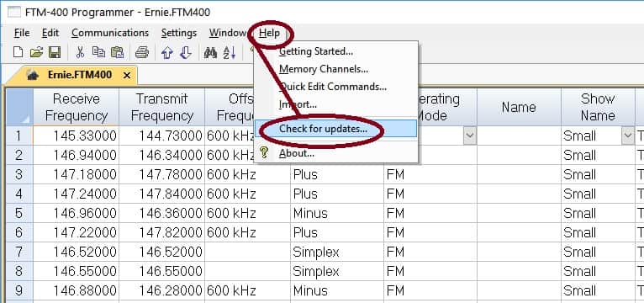Screen dimensions: 644x303
Task: Click the Find binoculars icon
Action: [210, 53]
